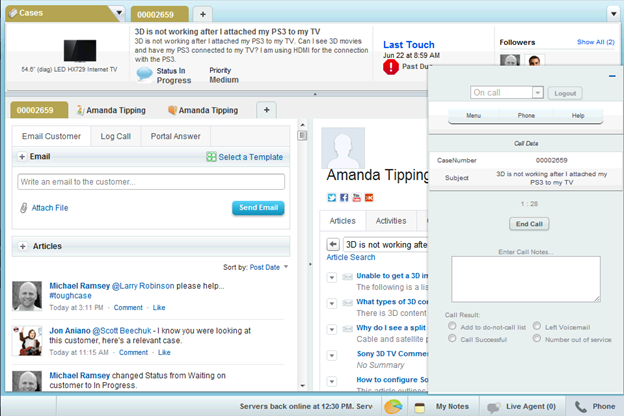
Task: Open the Cases navigation dropdown arrow
Action: click(x=119, y=13)
